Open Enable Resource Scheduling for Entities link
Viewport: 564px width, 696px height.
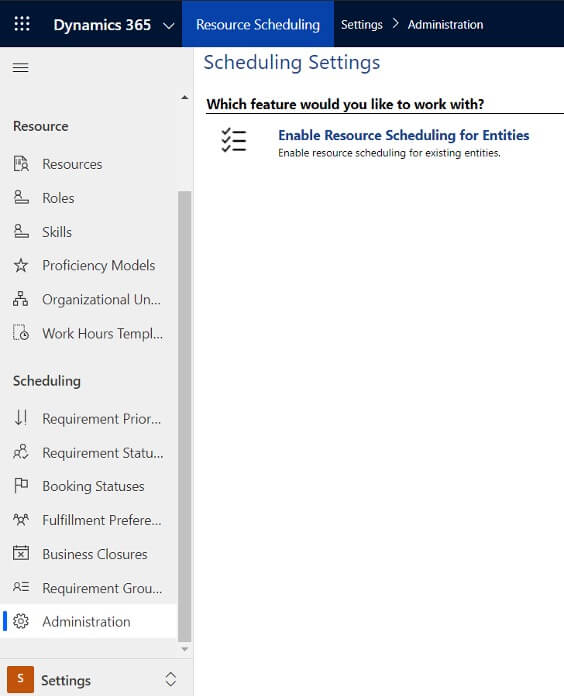[403, 135]
